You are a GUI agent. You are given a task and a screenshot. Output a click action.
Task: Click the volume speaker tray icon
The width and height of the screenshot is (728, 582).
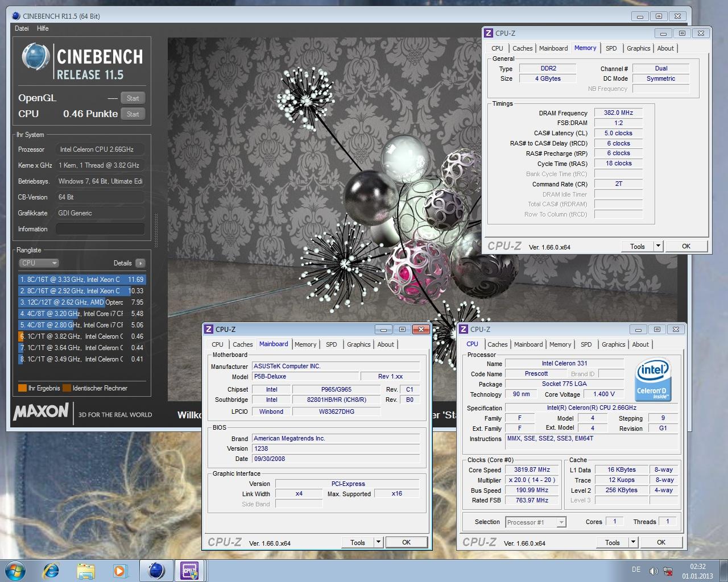[653, 571]
